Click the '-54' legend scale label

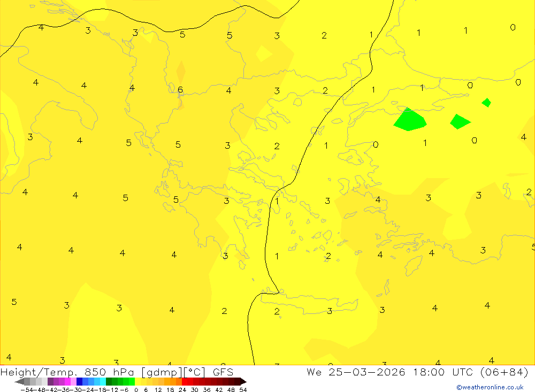coord(27,390)
